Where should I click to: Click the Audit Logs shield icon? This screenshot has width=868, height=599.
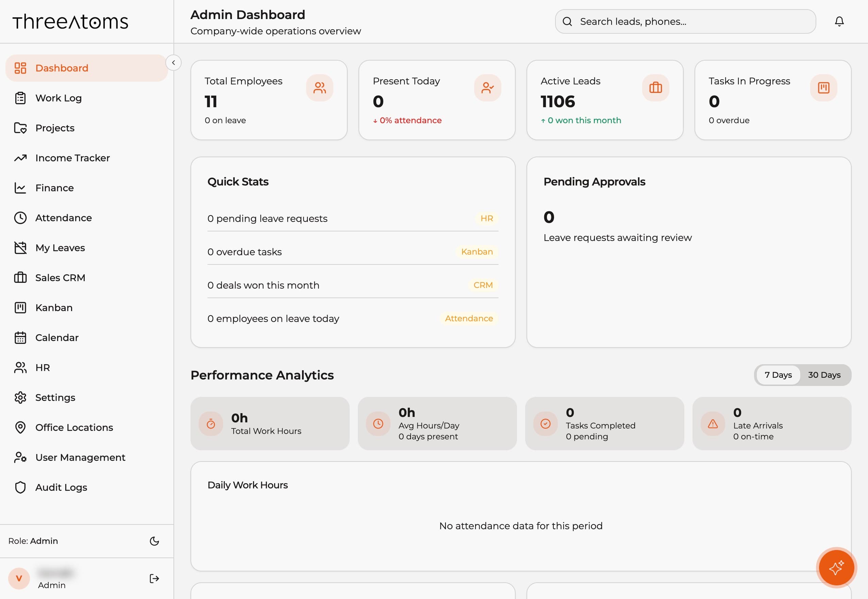pos(20,487)
